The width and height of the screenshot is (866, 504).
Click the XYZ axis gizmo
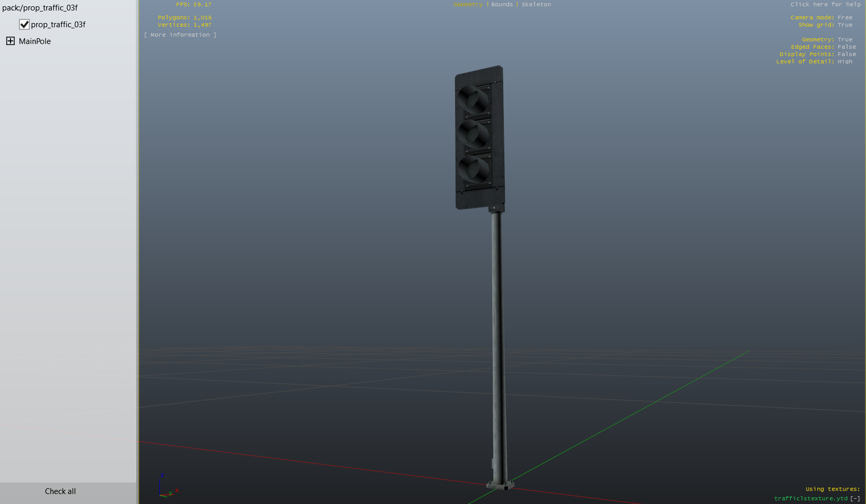(167, 487)
